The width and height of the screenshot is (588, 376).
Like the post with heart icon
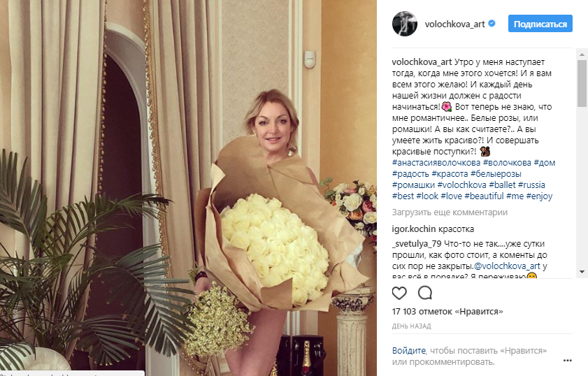[399, 293]
